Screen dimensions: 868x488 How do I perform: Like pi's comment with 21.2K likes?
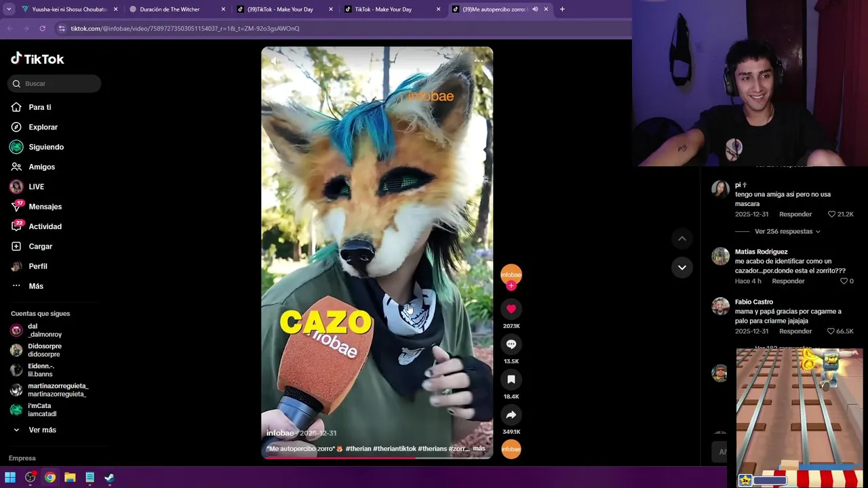[832, 214]
